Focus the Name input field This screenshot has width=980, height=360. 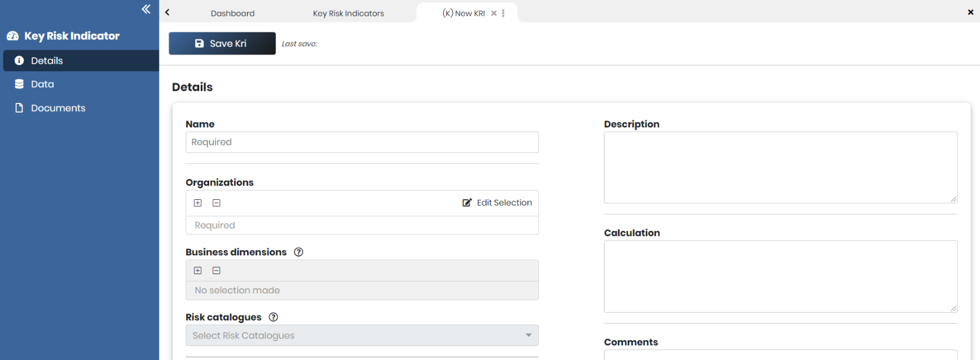click(362, 143)
